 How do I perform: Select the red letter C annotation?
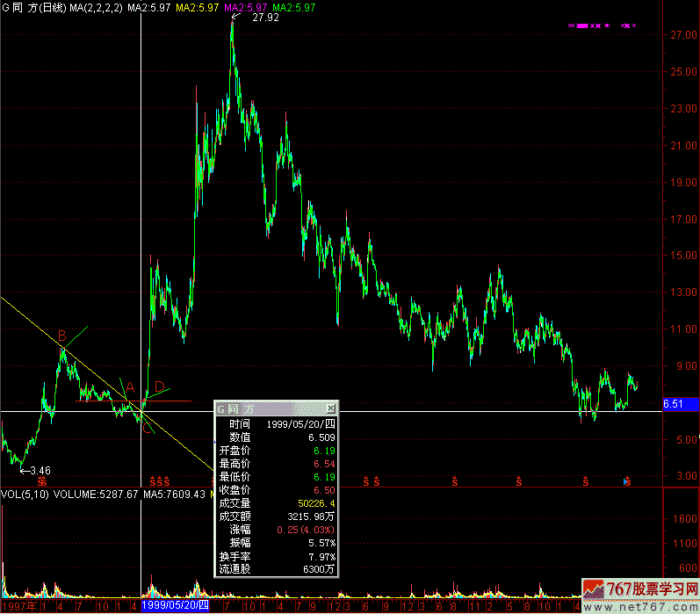[147, 428]
